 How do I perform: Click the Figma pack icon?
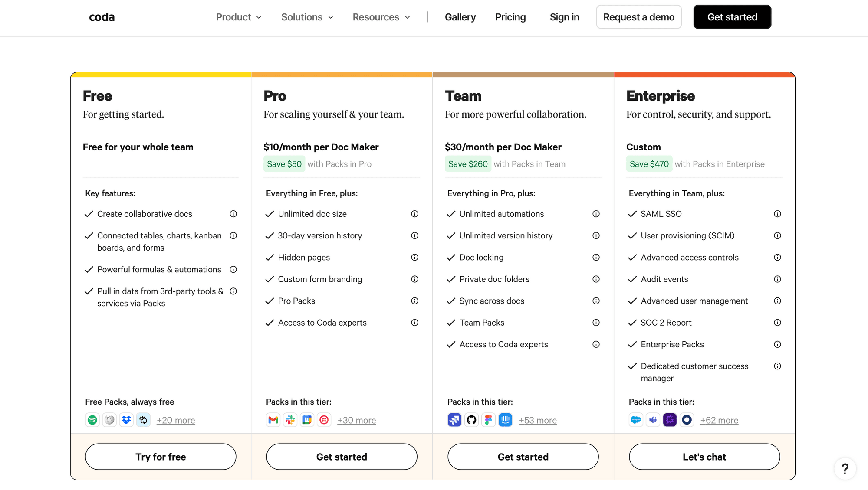(x=488, y=420)
